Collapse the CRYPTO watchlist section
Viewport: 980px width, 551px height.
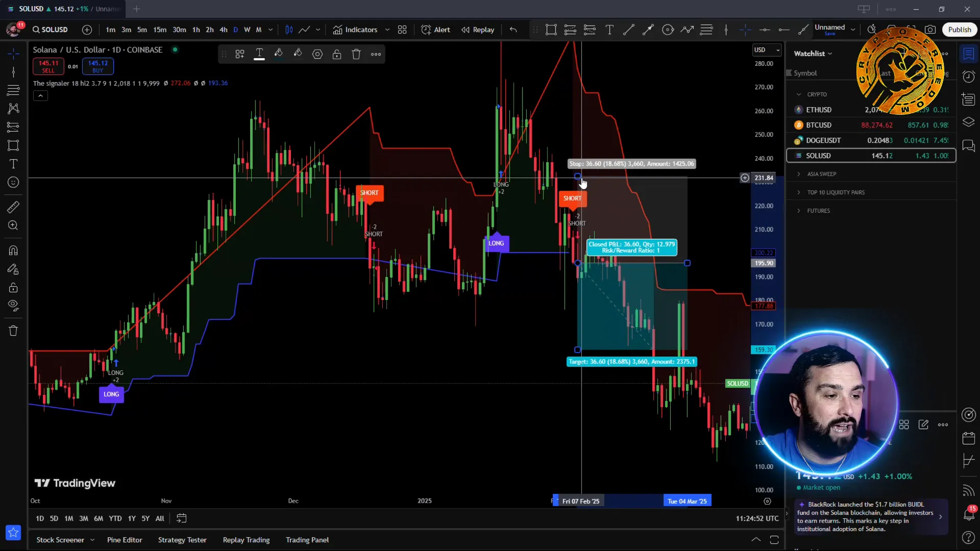pyautogui.click(x=799, y=94)
